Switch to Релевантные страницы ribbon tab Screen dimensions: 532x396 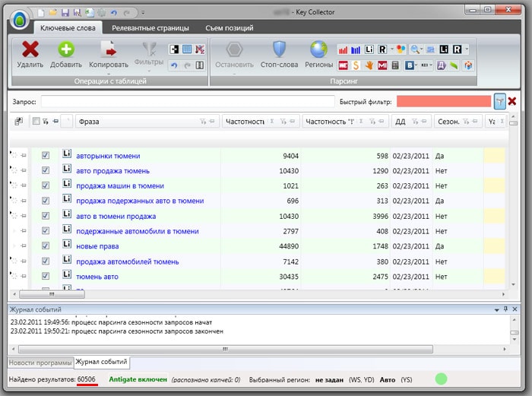pyautogui.click(x=150, y=28)
